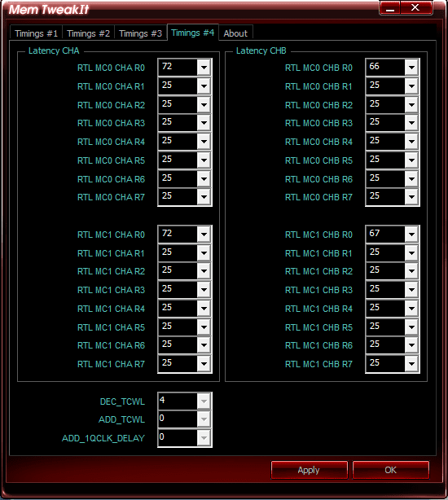Expand RTL MC0 CHB R7 dropdown
This screenshot has width=448, height=500.
[x=411, y=197]
